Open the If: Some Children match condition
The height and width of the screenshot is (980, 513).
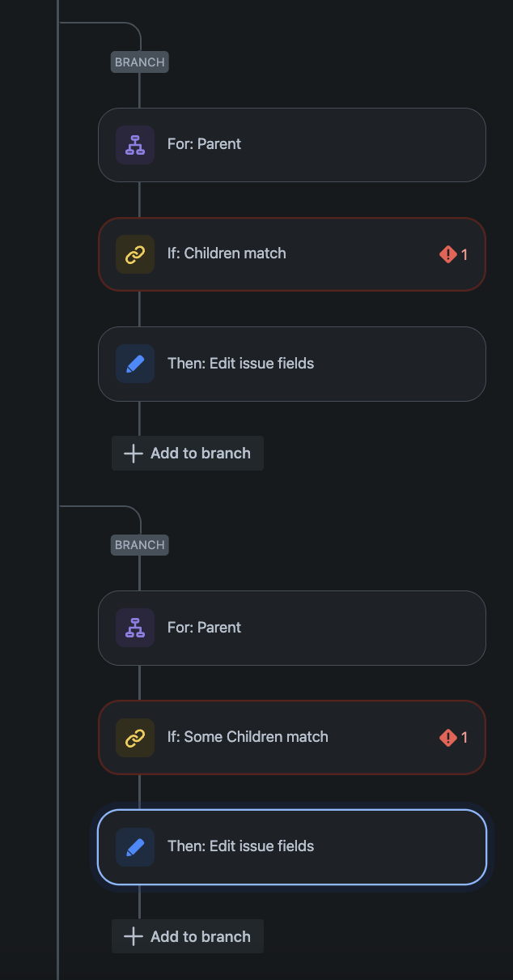pyautogui.click(x=291, y=737)
